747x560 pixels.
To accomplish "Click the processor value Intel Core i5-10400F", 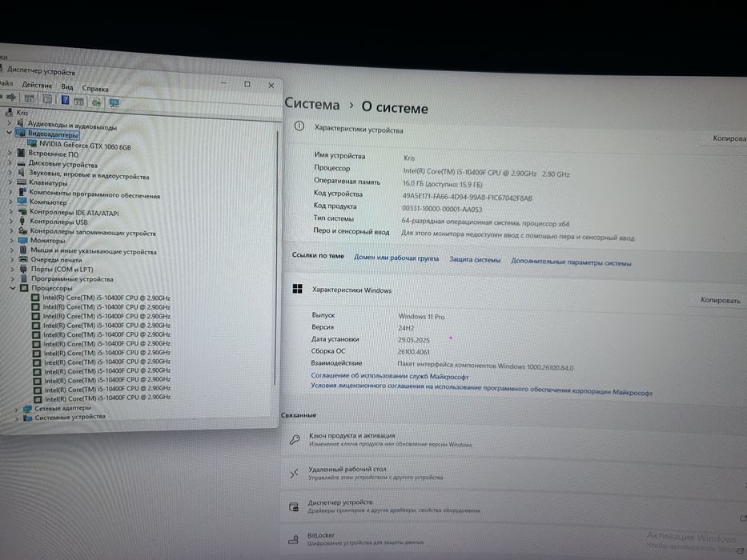I will (x=487, y=172).
